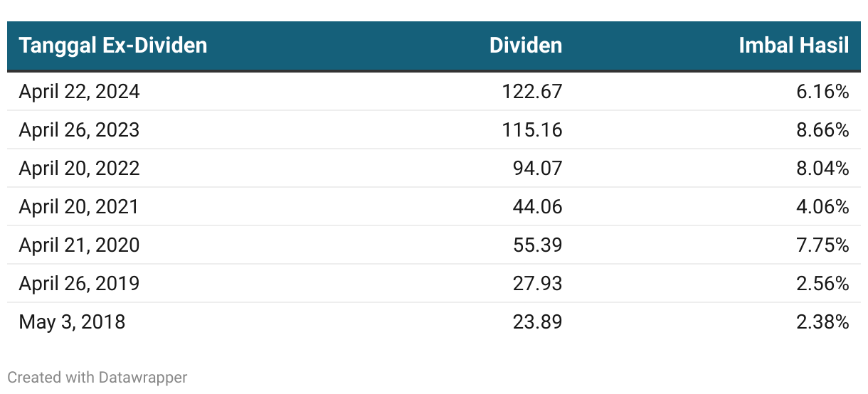This screenshot has width=868, height=394.
Task: Click the 6.16% yield value
Action: [823, 92]
